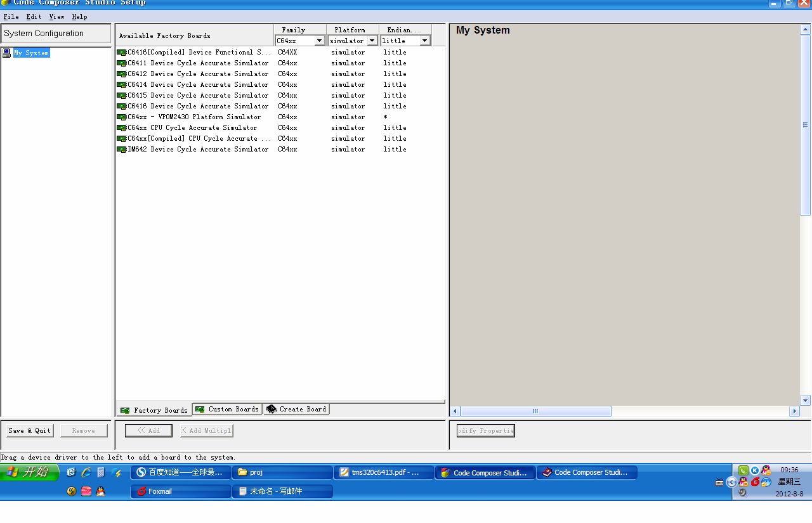Screen dimensions: 812x523
Task: Click the QQ penguin quick launch icon
Action: point(100,491)
